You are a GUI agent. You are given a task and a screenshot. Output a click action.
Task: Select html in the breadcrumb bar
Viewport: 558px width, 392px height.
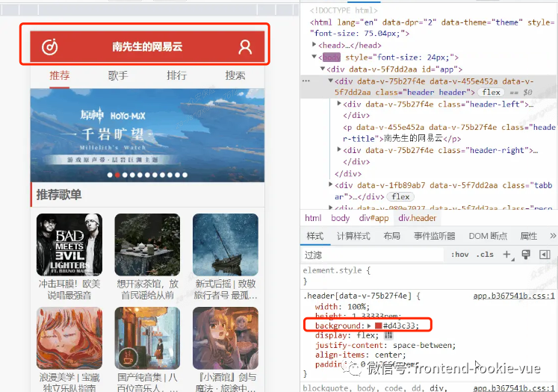coord(313,218)
